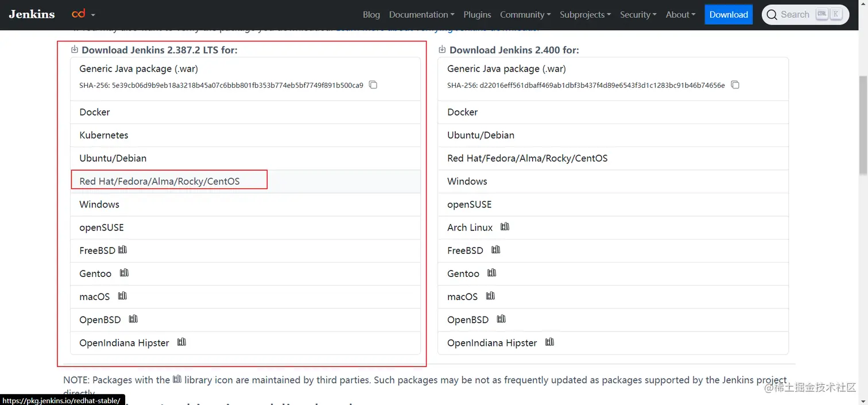
Task: Open the CD Foundation logo dropdown
Action: point(83,14)
